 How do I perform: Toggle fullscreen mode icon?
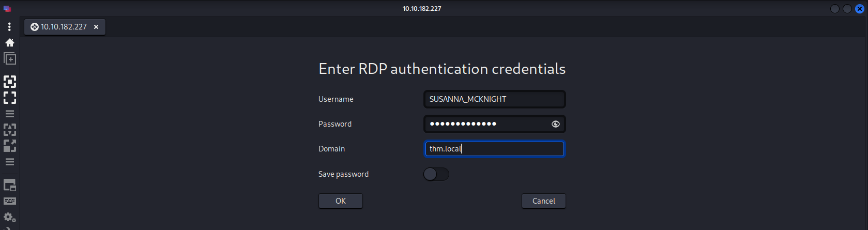point(10,82)
